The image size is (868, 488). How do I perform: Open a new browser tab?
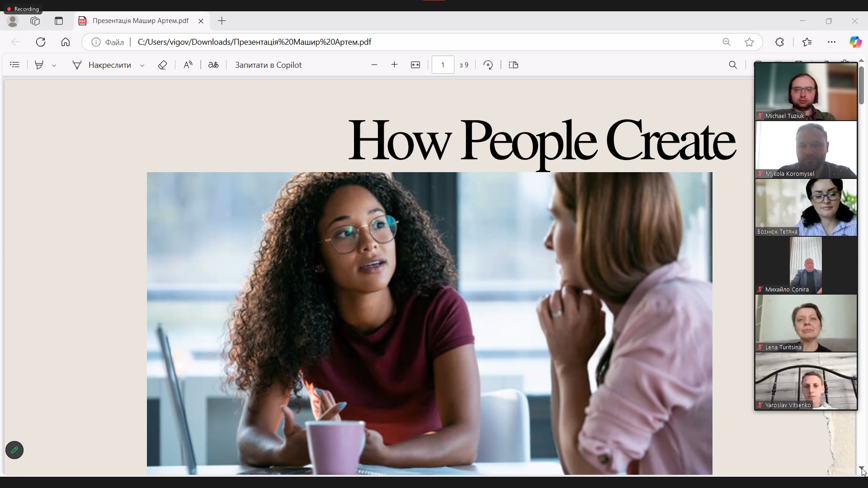click(222, 21)
